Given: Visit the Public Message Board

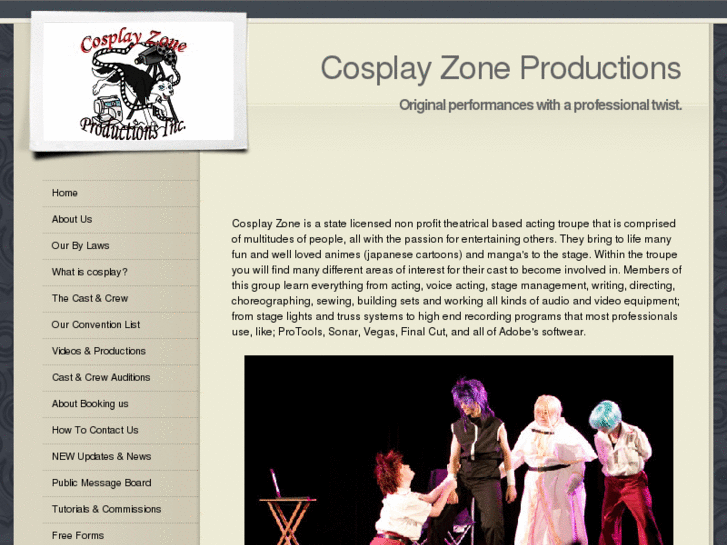Looking at the screenshot, I should coord(101,483).
